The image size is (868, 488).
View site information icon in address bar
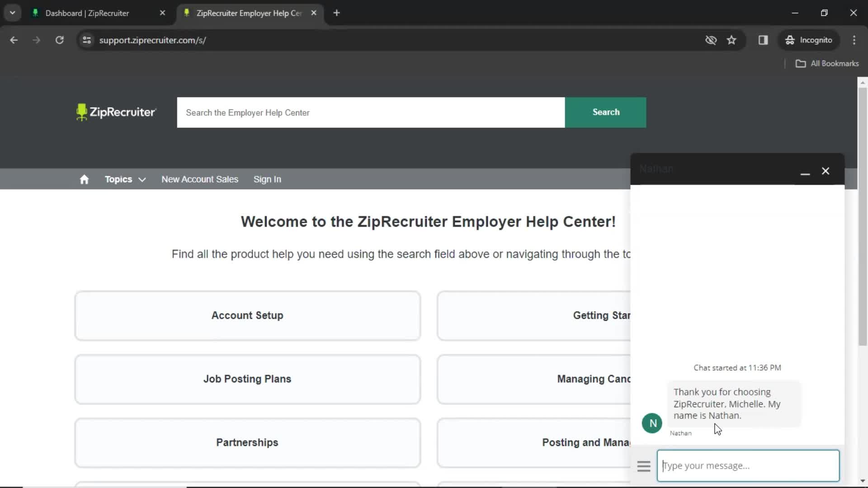[87, 40]
